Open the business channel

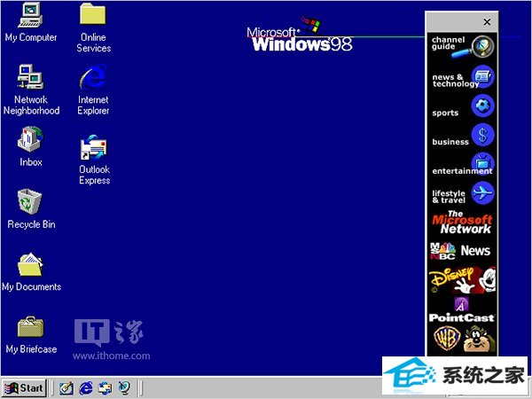click(x=462, y=136)
